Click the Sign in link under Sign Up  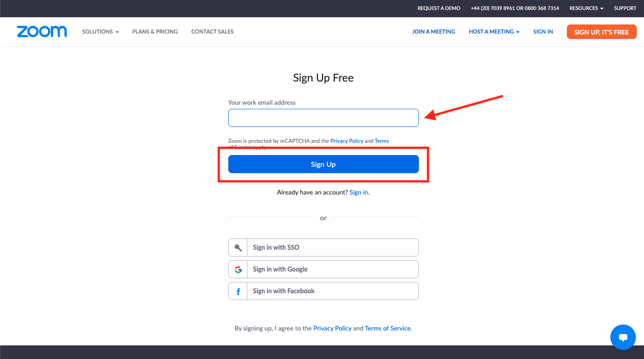pyautogui.click(x=359, y=192)
